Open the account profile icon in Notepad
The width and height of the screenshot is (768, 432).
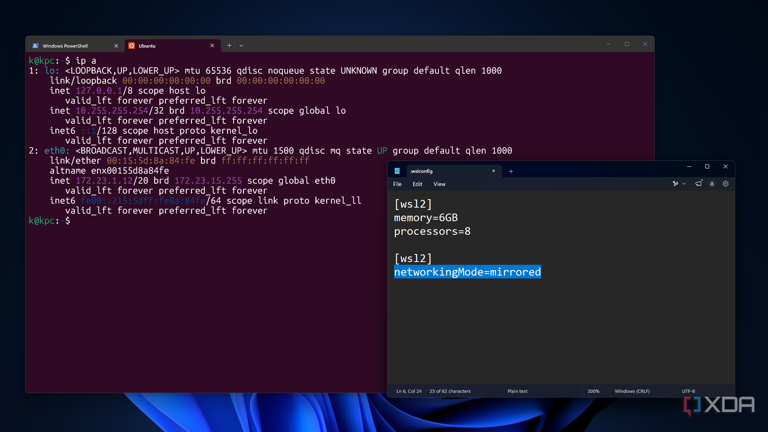[x=712, y=184]
